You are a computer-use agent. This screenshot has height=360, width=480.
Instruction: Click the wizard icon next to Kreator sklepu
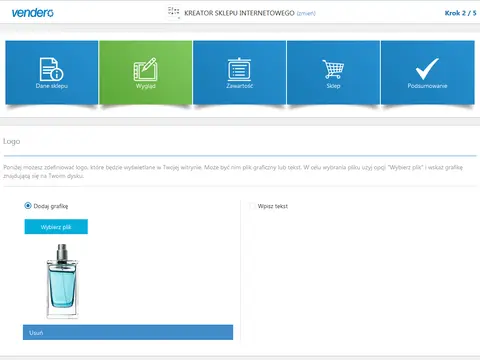coord(173,12)
